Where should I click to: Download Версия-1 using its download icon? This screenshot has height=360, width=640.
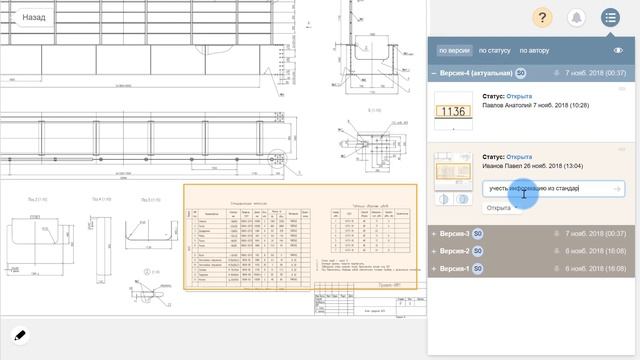pos(556,269)
